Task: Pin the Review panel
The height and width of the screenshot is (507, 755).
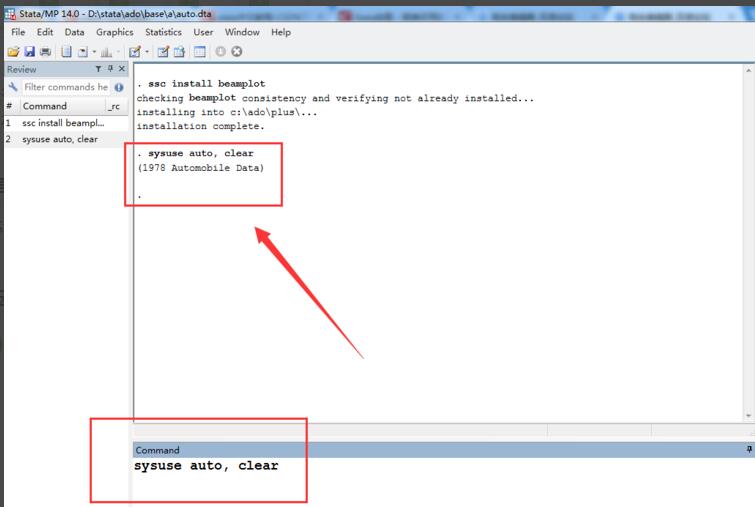Action: [110, 69]
